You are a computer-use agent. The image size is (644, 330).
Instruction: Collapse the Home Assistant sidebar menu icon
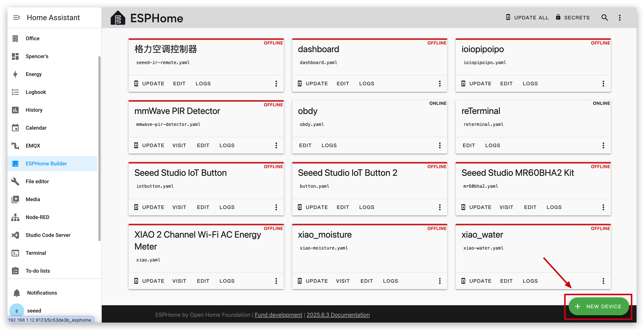click(x=17, y=18)
